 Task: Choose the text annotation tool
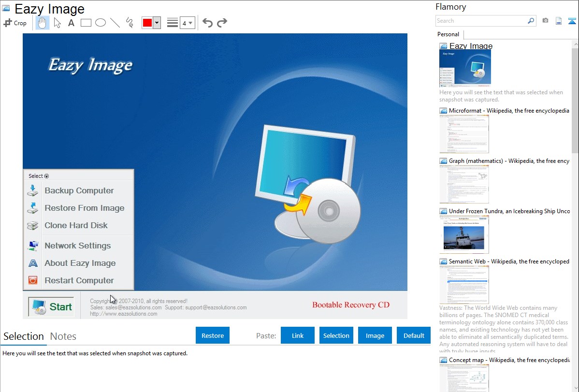pyautogui.click(x=71, y=23)
